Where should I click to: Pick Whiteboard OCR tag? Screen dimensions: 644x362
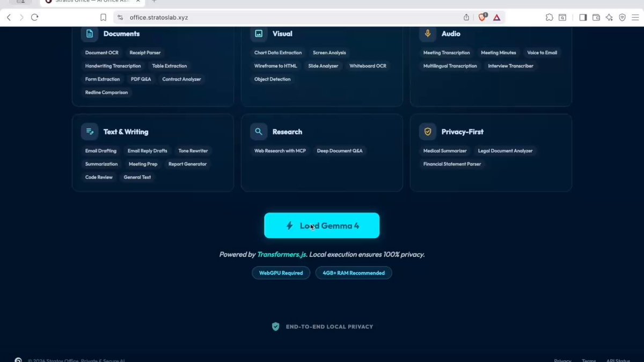point(368,66)
